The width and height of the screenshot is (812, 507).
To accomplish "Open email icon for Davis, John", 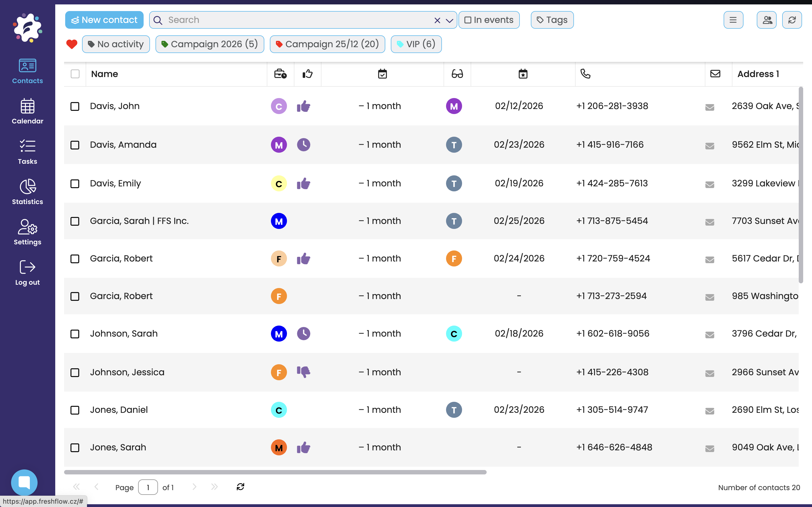I will click(710, 107).
